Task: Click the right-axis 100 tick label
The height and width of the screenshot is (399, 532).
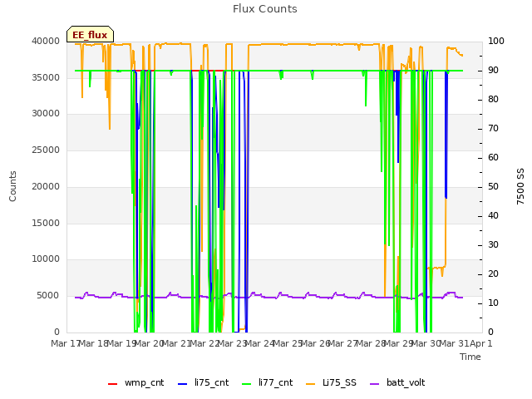Action: (x=495, y=42)
